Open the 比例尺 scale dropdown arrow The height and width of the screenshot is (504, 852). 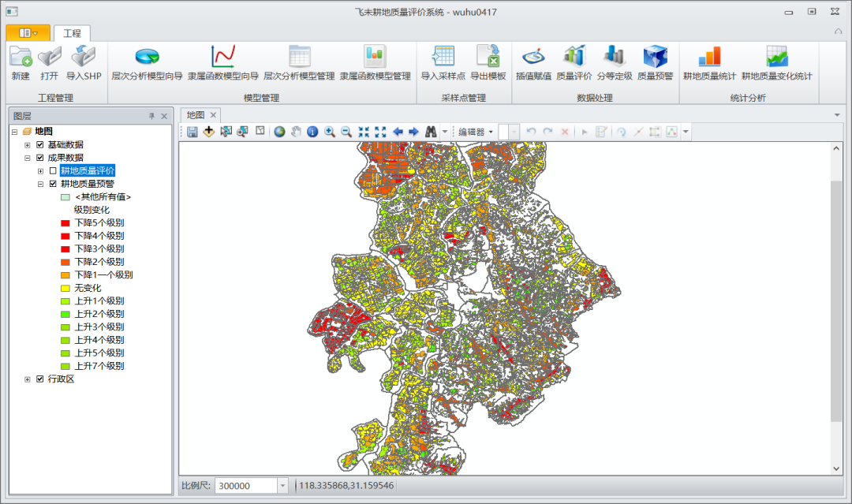pyautogui.click(x=282, y=486)
